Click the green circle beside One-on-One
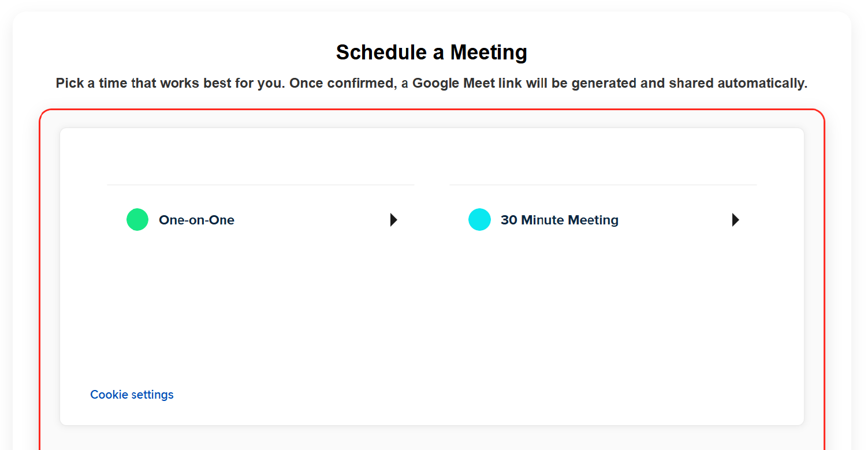The width and height of the screenshot is (868, 450). (137, 220)
